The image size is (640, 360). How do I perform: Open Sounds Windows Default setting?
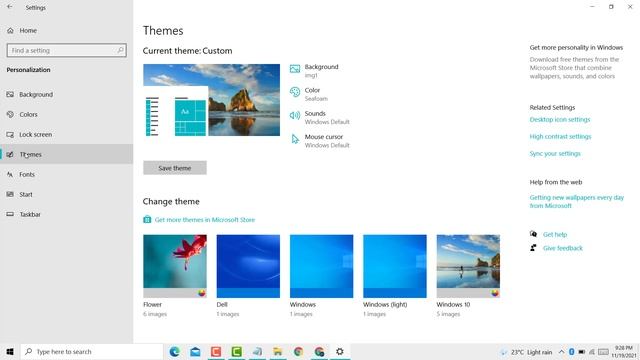[320, 117]
